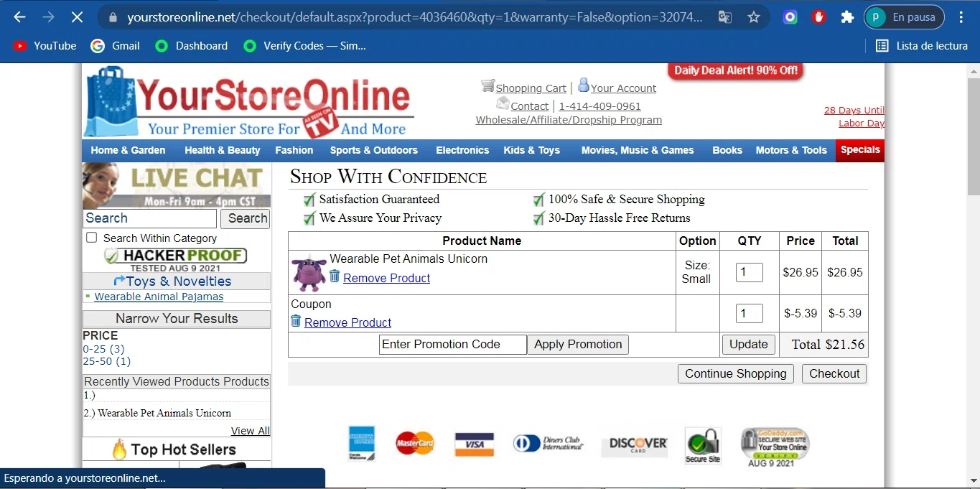Open Lista de lectura reading list

pos(922,46)
